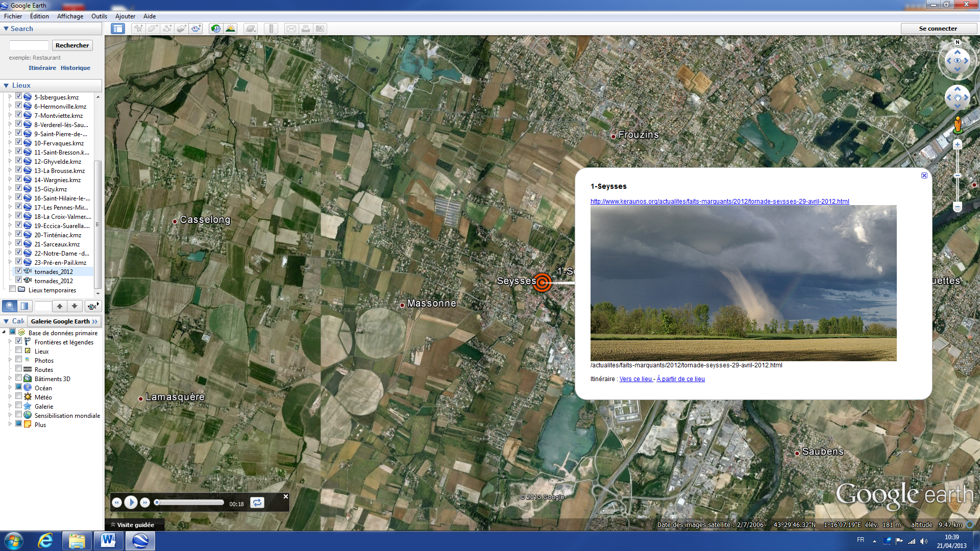Expand the 23-Pré-en-Pail.kmz tree item

pyautogui.click(x=10, y=262)
